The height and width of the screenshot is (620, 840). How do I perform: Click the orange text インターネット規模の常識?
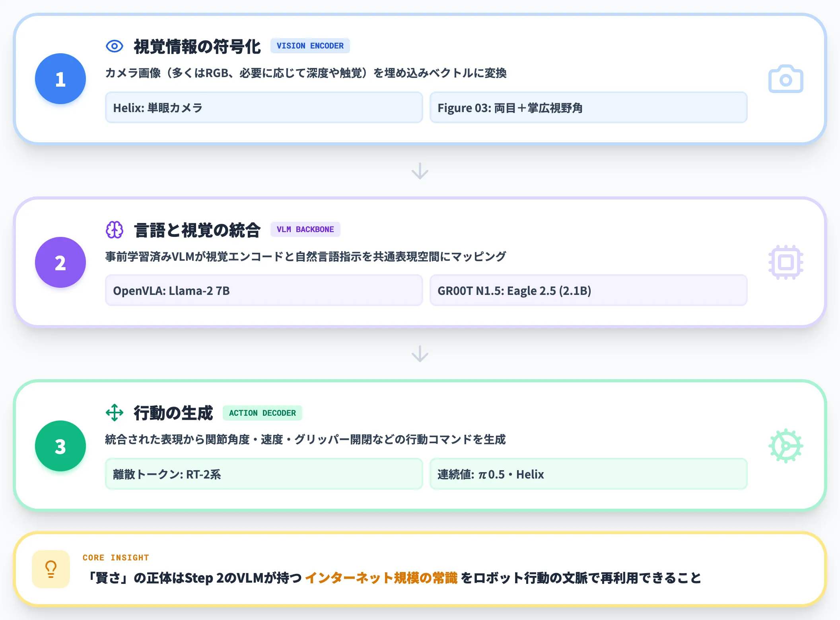coord(381,577)
